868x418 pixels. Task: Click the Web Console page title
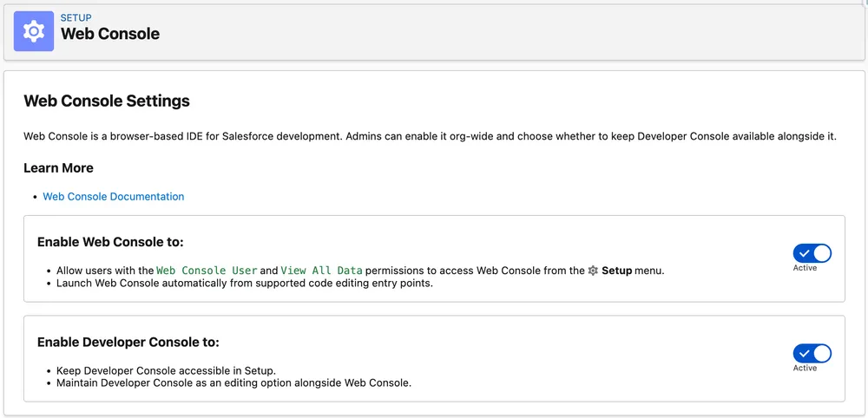tap(110, 34)
